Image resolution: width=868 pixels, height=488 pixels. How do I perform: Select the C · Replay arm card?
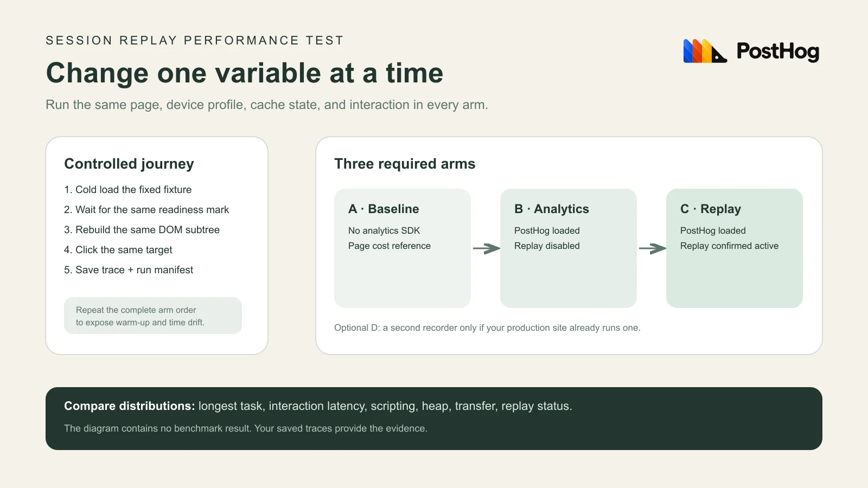[x=735, y=248]
